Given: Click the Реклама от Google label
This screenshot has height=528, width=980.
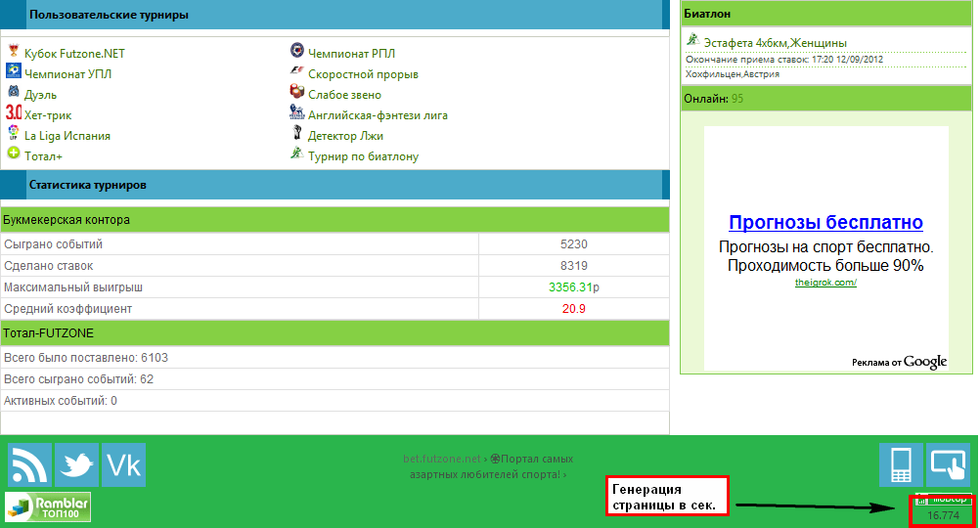Looking at the screenshot, I should [900, 363].
